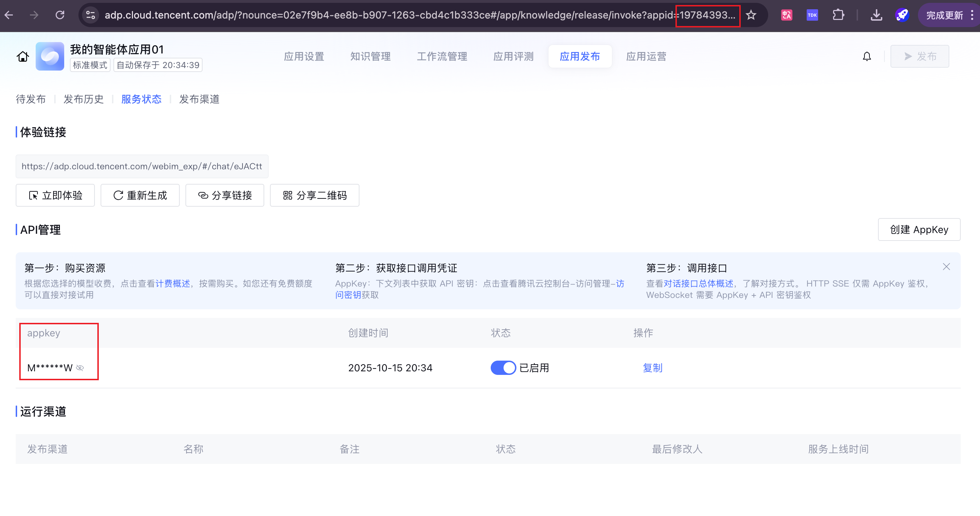Image resolution: width=980 pixels, height=516 pixels.
Task: Click 创建 AppKey button
Action: point(919,230)
